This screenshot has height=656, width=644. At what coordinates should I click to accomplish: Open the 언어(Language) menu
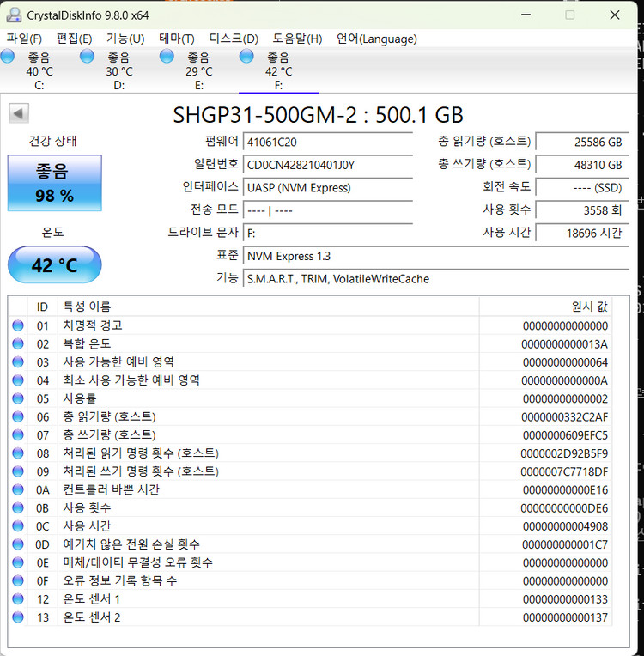tap(377, 39)
